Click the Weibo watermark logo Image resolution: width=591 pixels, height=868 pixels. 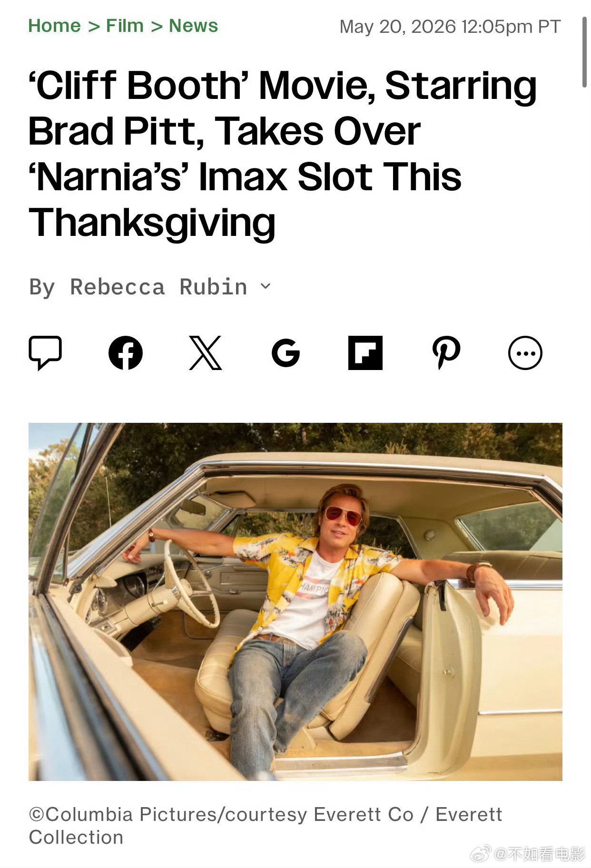coord(481,854)
